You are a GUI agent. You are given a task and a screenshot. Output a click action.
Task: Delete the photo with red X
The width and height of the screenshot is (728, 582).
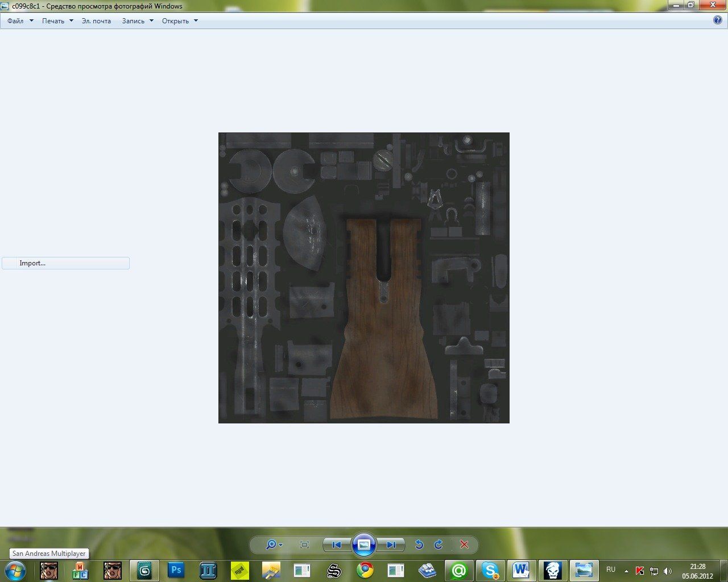[x=464, y=544]
